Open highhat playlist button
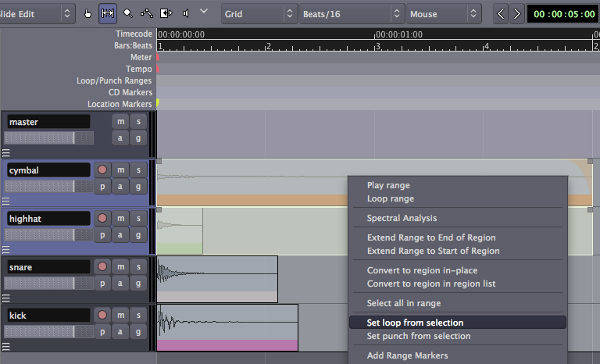 (x=102, y=235)
